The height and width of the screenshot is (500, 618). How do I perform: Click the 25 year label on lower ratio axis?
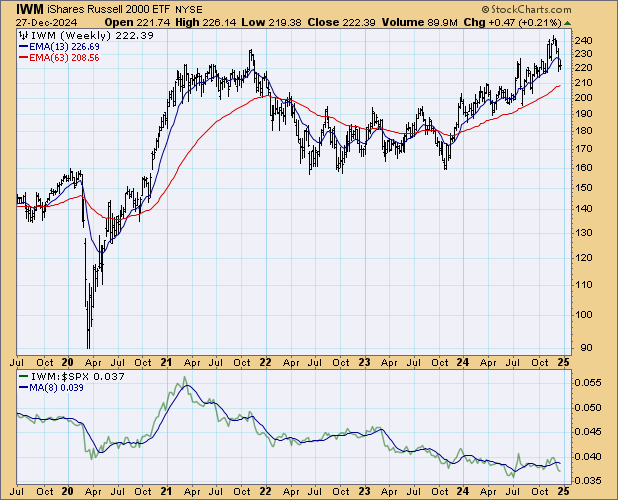tap(564, 491)
